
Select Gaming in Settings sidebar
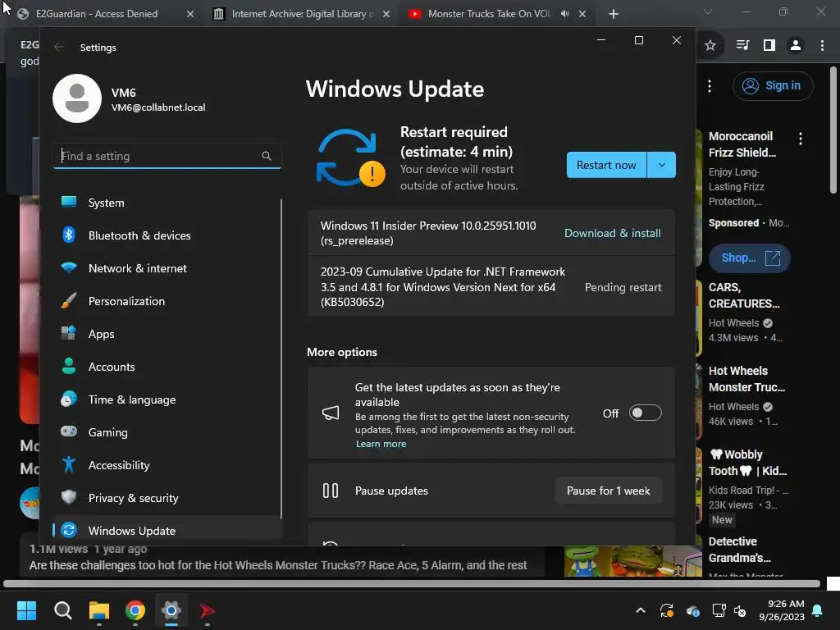167,432
